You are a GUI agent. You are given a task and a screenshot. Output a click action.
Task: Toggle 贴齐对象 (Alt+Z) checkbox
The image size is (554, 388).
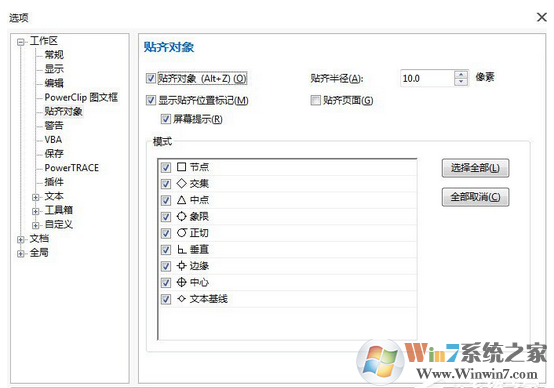[151, 78]
